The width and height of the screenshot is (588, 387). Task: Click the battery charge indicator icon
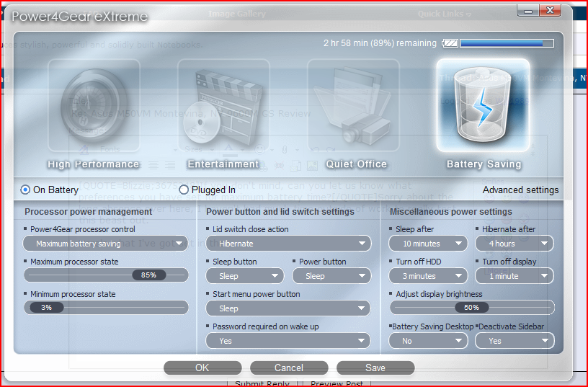450,43
